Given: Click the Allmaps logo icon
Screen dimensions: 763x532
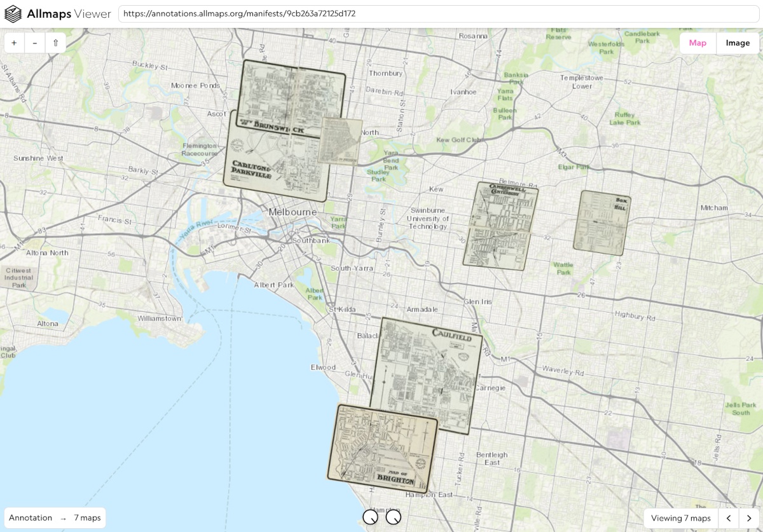Looking at the screenshot, I should tap(13, 14).
